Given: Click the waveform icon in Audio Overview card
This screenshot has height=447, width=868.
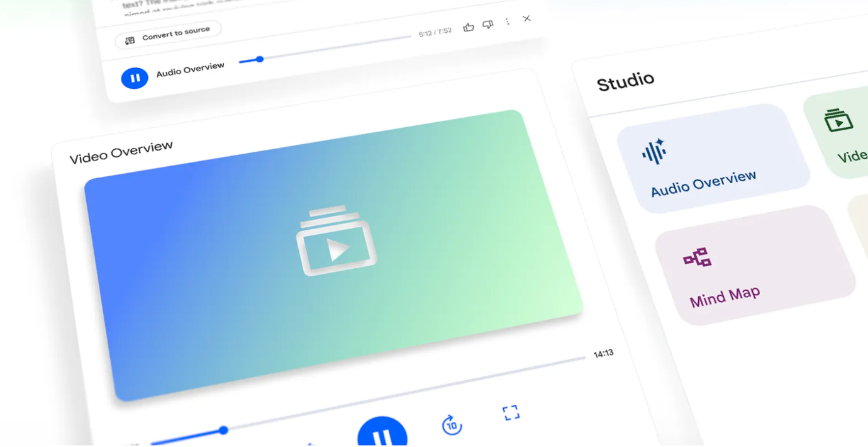Looking at the screenshot, I should (x=654, y=152).
